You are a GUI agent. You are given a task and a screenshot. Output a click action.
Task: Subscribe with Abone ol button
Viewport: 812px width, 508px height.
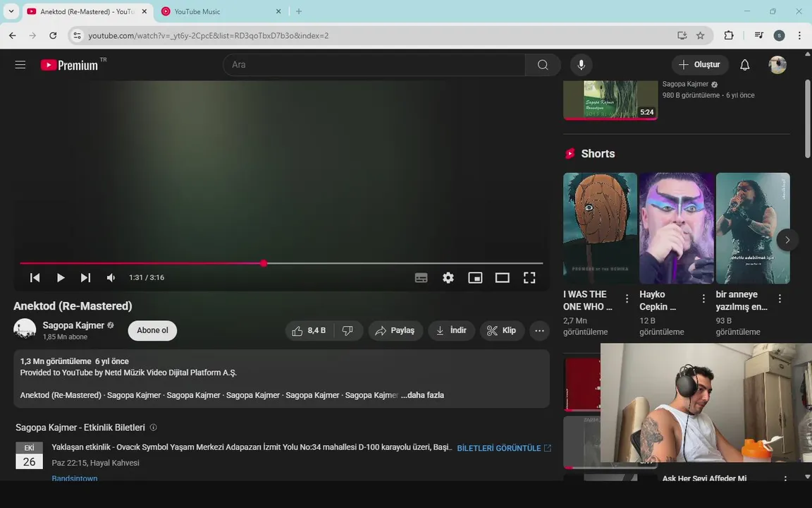pyautogui.click(x=152, y=330)
